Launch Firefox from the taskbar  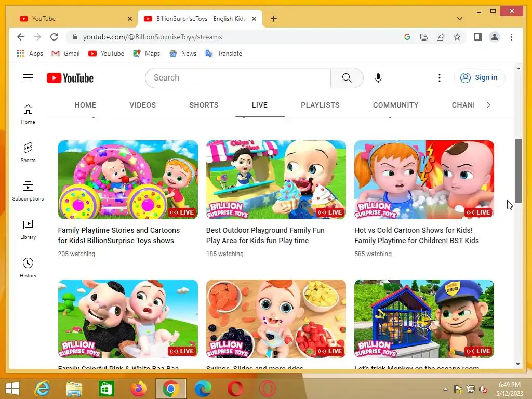coord(138,389)
